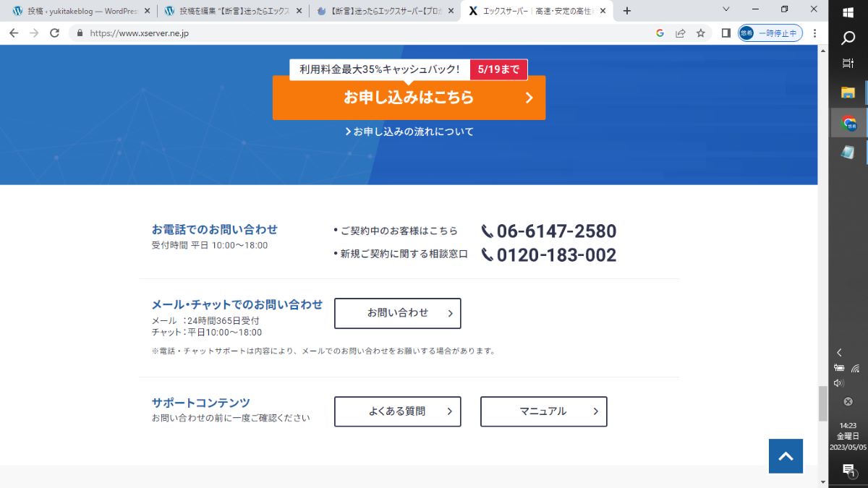Open the Chrome side panel

coord(726,33)
